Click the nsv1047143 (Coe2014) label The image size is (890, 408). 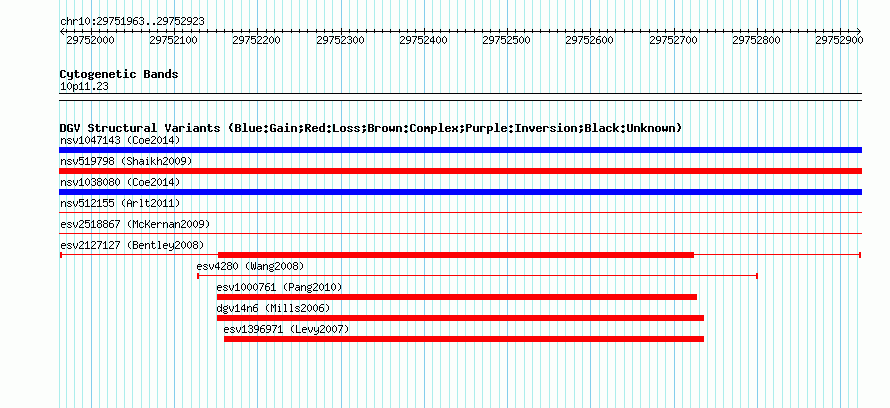[x=120, y=140]
